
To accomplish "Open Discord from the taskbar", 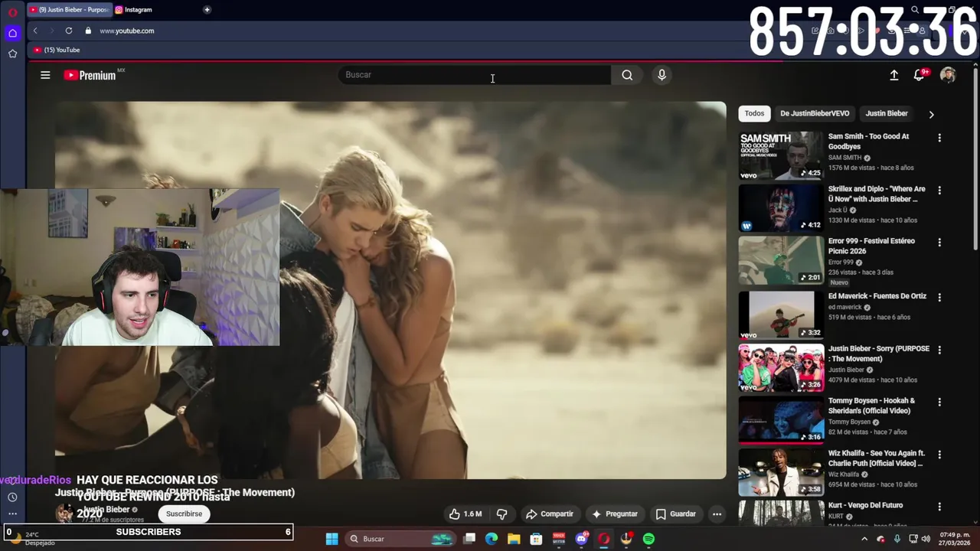I will [582, 539].
